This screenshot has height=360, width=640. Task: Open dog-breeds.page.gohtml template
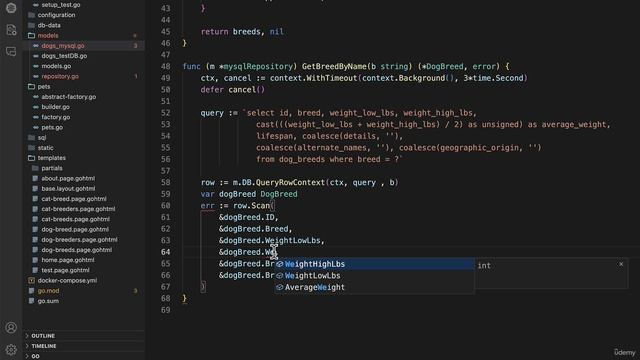pyautogui.click(x=84, y=250)
